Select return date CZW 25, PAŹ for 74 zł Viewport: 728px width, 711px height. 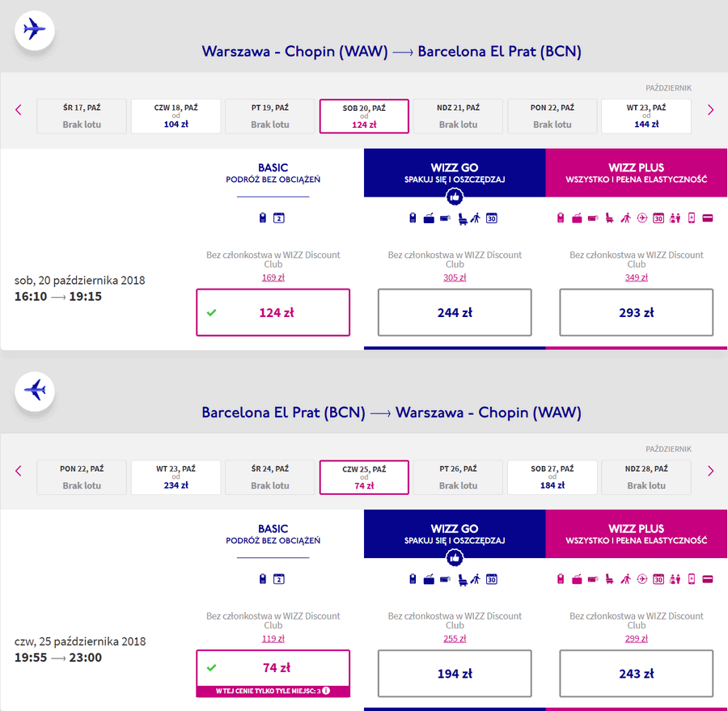[x=364, y=477]
